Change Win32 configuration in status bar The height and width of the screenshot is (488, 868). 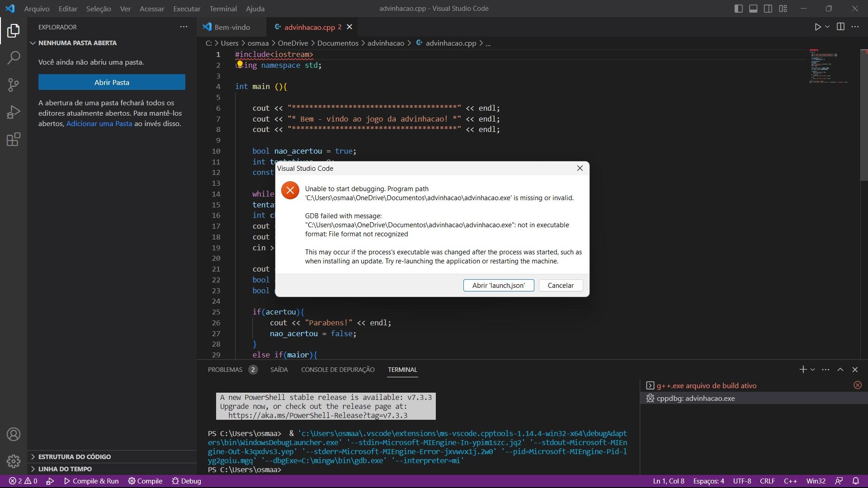816,481
